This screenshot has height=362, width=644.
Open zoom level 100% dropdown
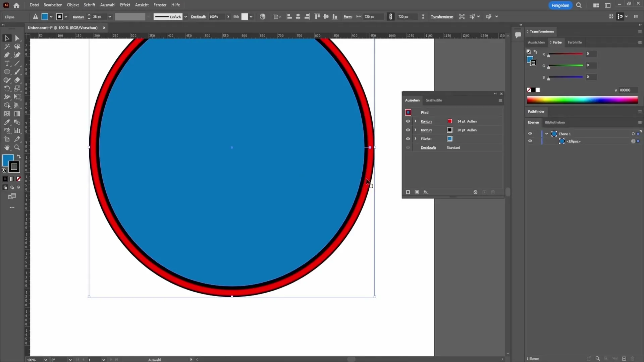pos(46,360)
